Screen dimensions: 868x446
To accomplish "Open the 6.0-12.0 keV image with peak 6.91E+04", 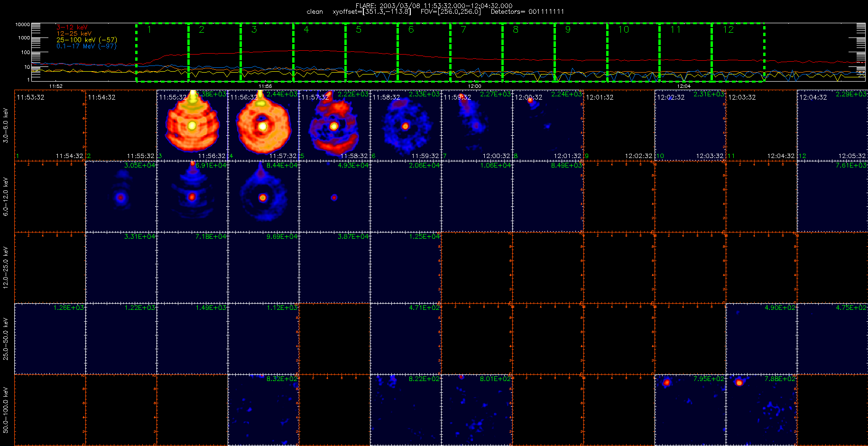I will pyautogui.click(x=192, y=196).
